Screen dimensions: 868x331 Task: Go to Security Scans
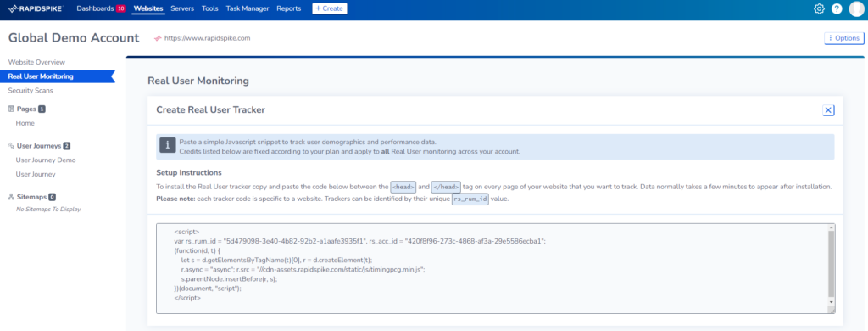(31, 90)
